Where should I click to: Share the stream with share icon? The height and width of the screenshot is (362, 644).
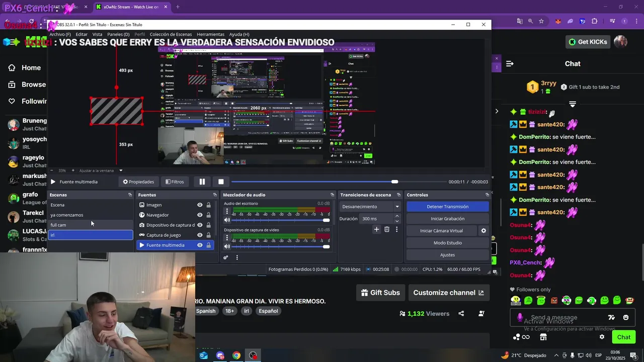click(x=461, y=314)
